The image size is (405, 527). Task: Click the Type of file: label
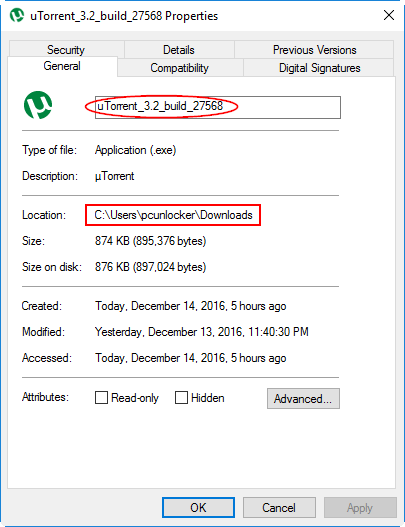tap(49, 150)
